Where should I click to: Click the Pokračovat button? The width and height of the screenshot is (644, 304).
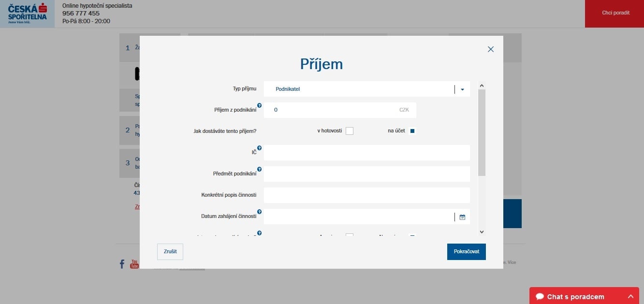pos(467,252)
